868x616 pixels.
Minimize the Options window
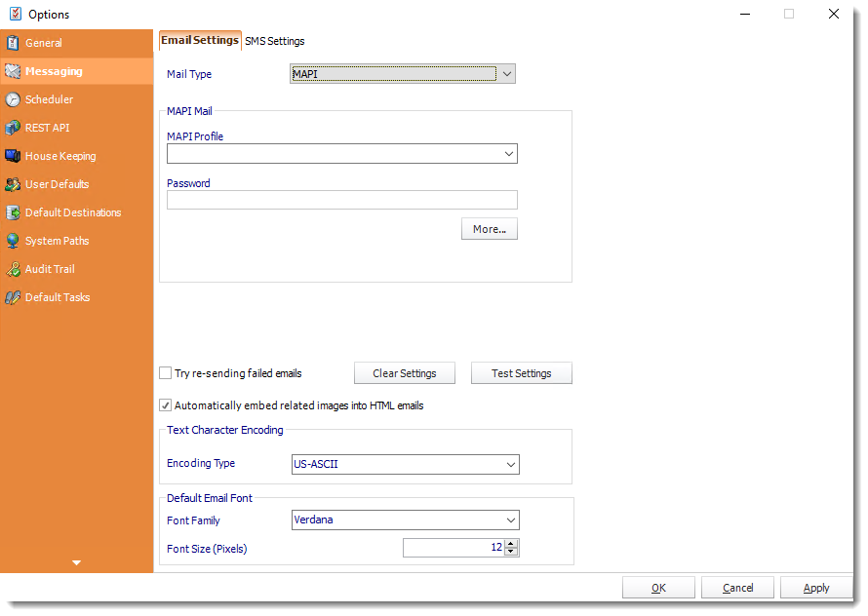click(745, 14)
